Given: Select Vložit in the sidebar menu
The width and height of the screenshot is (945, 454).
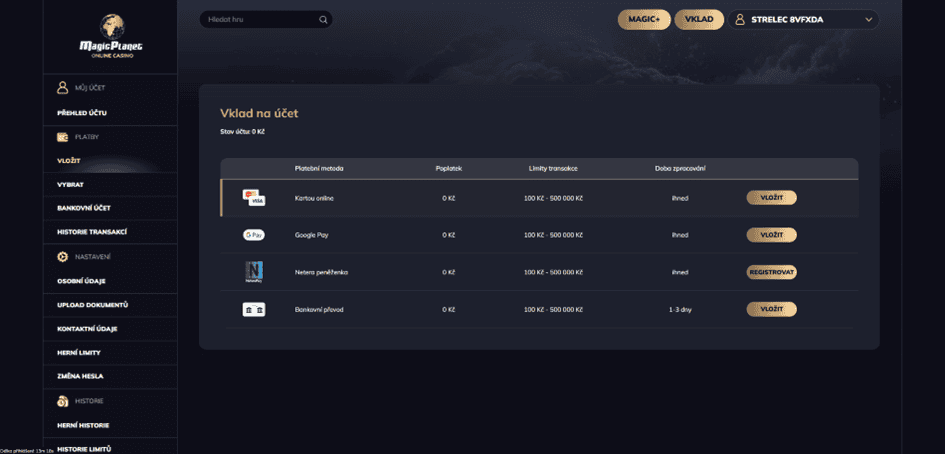Looking at the screenshot, I should [x=69, y=161].
